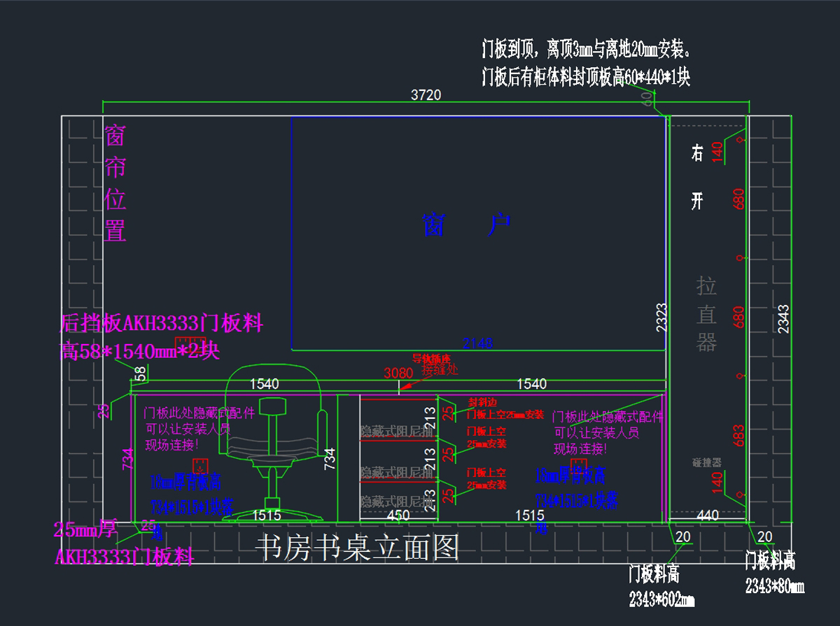Click the red socket symbol right of the drawers
The image size is (840, 626).
click(x=578, y=465)
